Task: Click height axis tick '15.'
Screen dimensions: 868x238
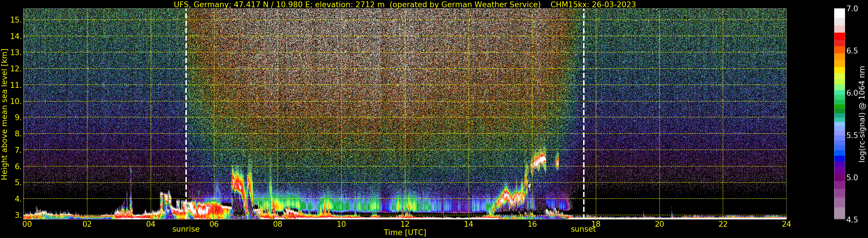Action: 16,20
